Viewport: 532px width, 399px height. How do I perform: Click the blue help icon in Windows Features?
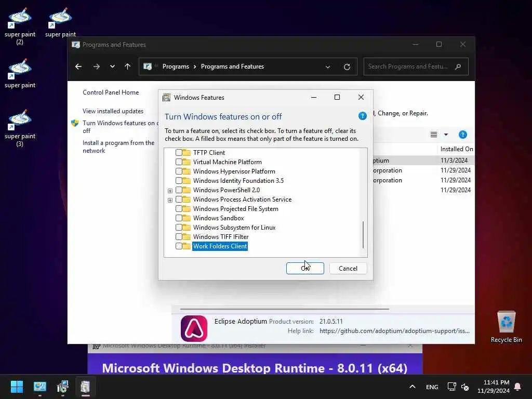(362, 116)
